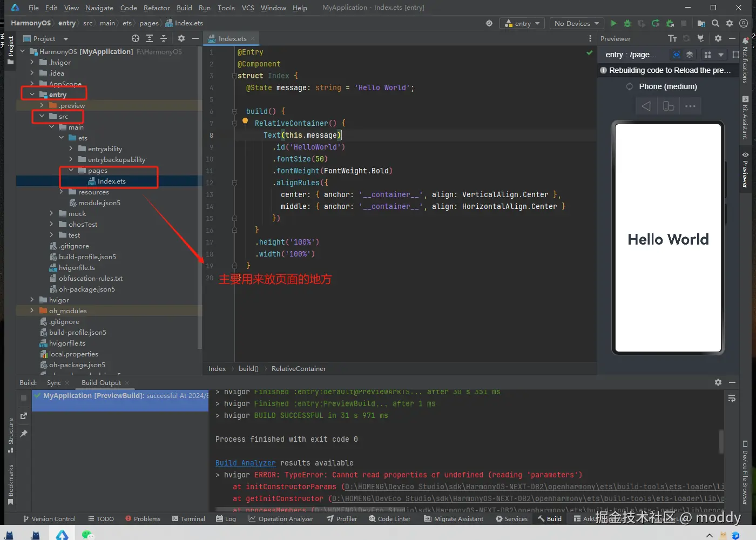Switch to the Sync build tab
The width and height of the screenshot is (756, 540).
click(54, 383)
